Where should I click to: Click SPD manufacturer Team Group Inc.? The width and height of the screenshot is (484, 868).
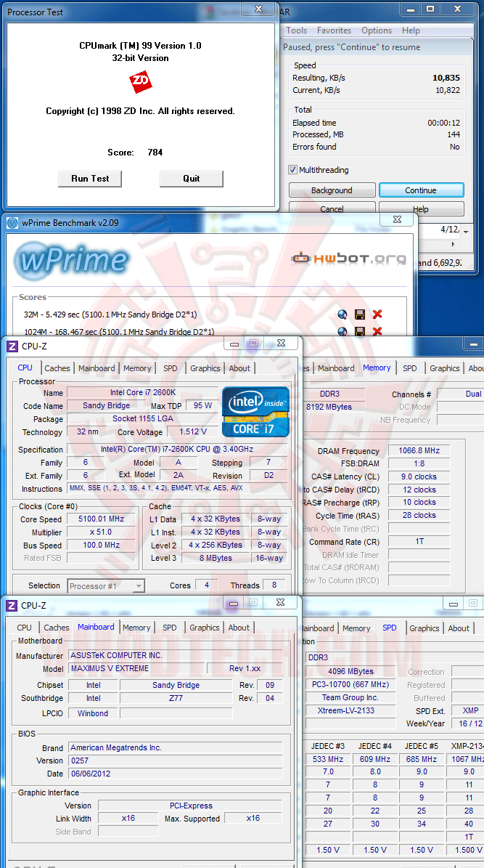(350, 697)
